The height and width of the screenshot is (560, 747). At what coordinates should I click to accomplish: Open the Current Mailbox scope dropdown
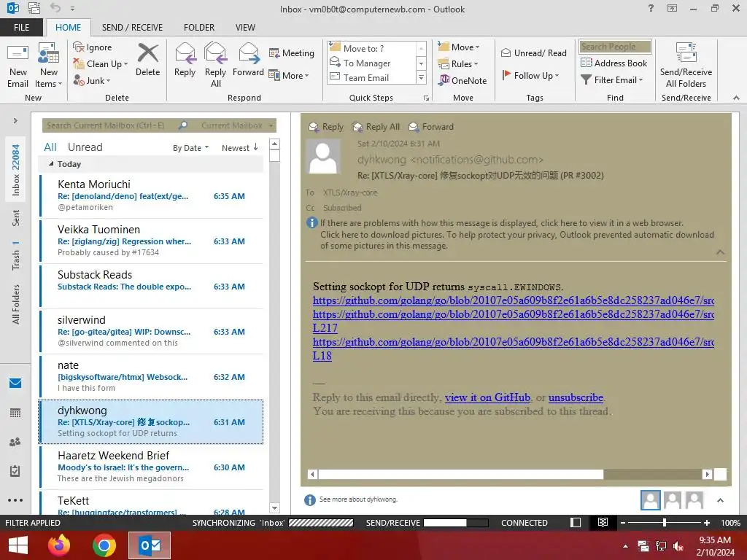237,125
